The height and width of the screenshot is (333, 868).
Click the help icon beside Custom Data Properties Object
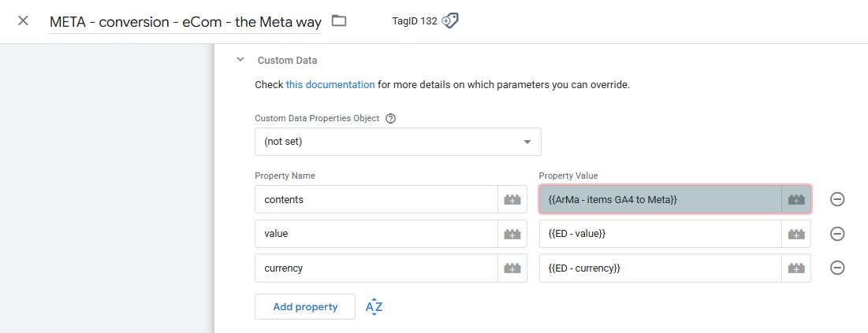pyautogui.click(x=390, y=118)
